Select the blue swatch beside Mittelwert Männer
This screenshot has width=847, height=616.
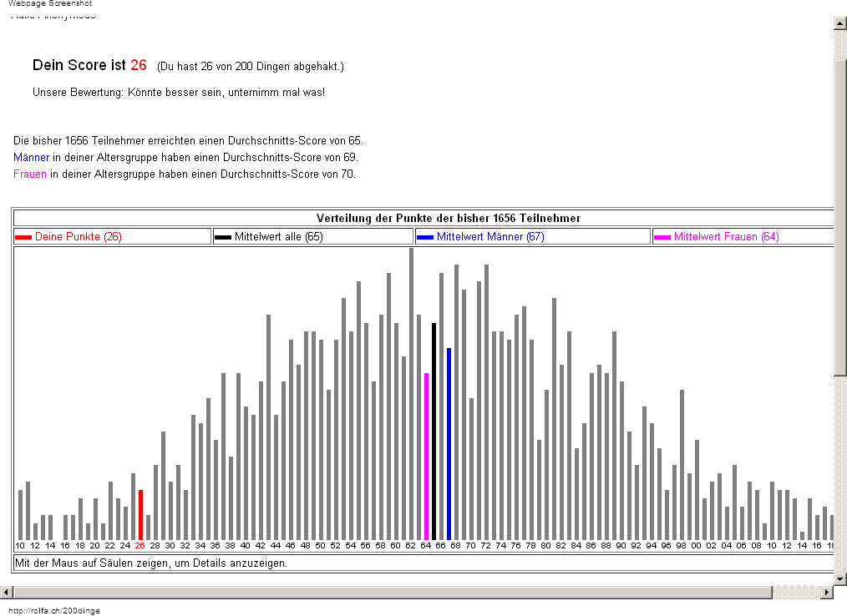[x=424, y=237]
